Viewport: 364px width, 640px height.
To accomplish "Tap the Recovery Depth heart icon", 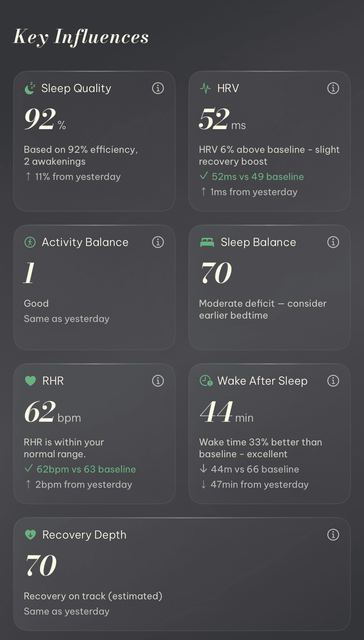I will [30, 535].
